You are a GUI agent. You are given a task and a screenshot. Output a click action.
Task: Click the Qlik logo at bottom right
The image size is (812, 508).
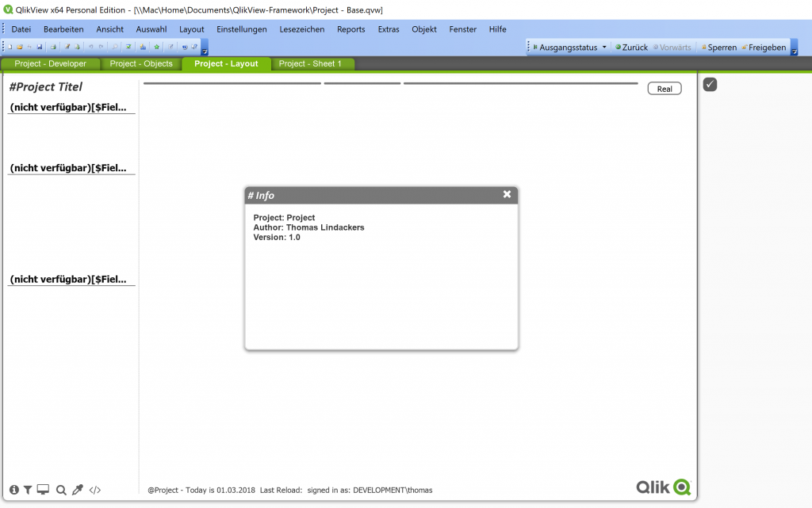663,487
